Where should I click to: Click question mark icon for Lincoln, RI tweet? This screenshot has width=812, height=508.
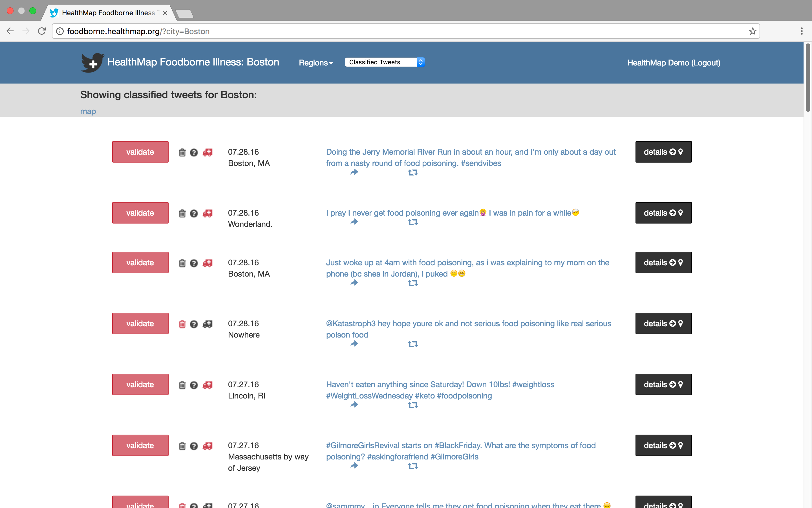click(194, 385)
